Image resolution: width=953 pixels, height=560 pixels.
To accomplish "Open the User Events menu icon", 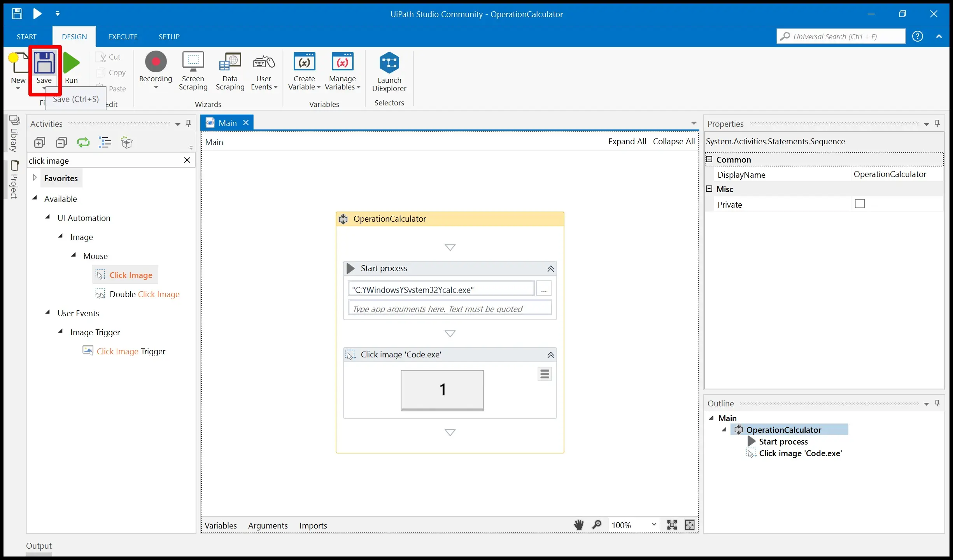I will click(264, 62).
